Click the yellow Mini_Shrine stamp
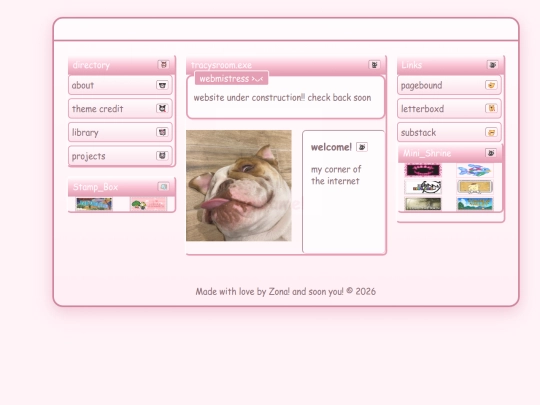The width and height of the screenshot is (540, 405). [x=475, y=187]
